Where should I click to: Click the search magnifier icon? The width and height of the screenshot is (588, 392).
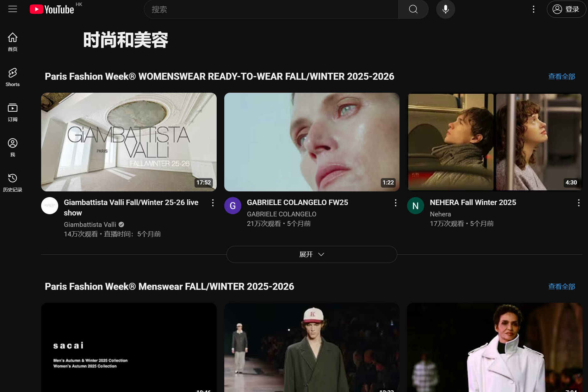point(413,9)
